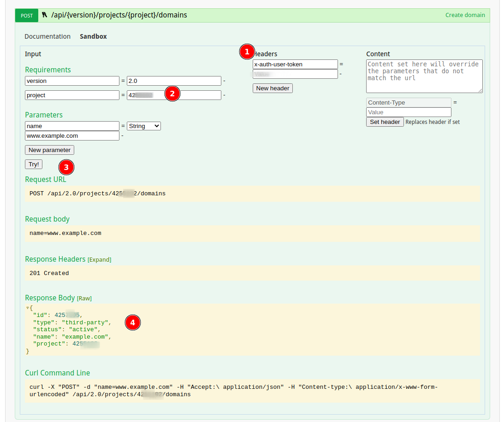Click the Curl Command Line heading
The width and height of the screenshot is (504, 422).
coord(58,373)
